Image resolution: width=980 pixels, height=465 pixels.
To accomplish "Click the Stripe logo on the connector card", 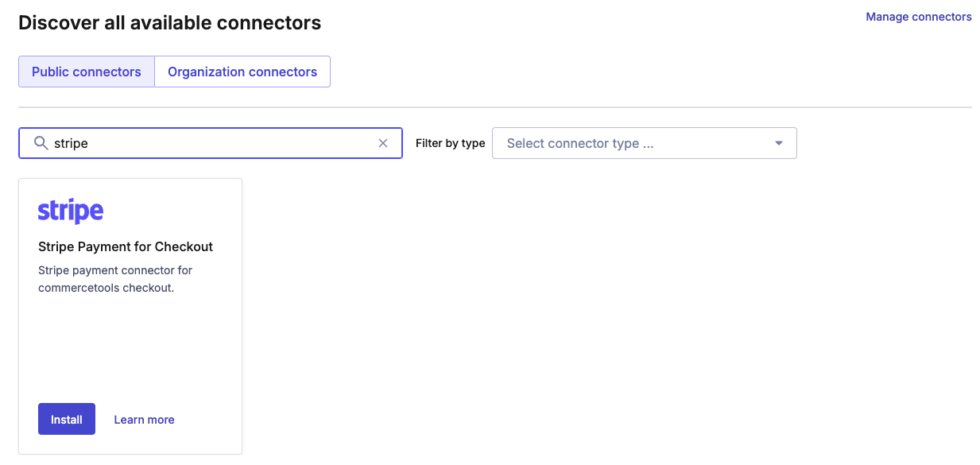I will tap(71, 212).
